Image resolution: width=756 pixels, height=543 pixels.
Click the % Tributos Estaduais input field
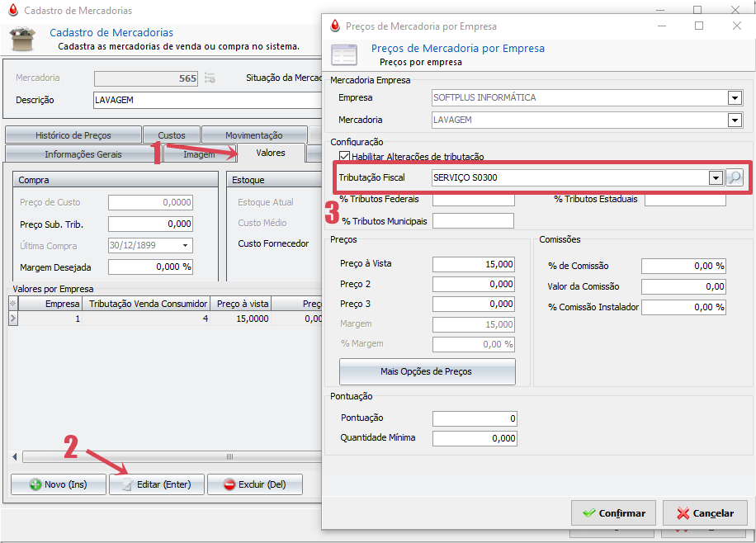pos(685,201)
